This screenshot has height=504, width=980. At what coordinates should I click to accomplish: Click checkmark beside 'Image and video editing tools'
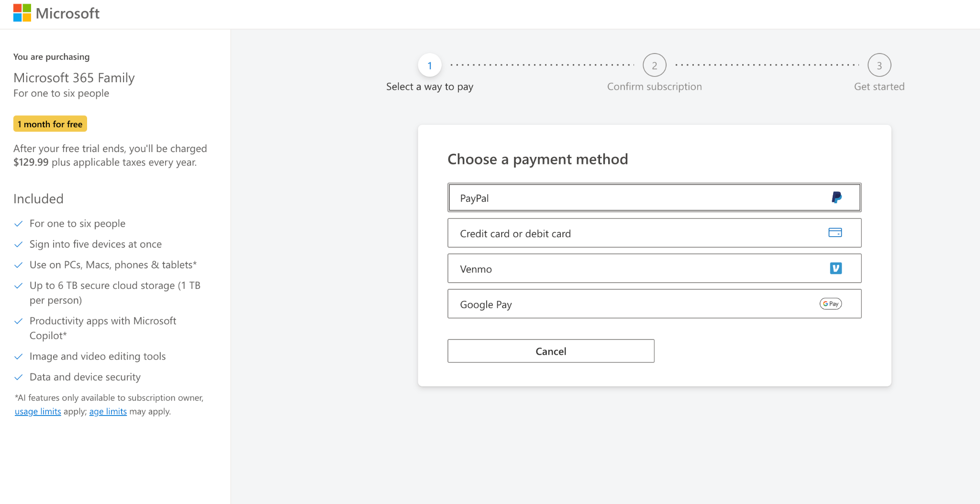[19, 357]
